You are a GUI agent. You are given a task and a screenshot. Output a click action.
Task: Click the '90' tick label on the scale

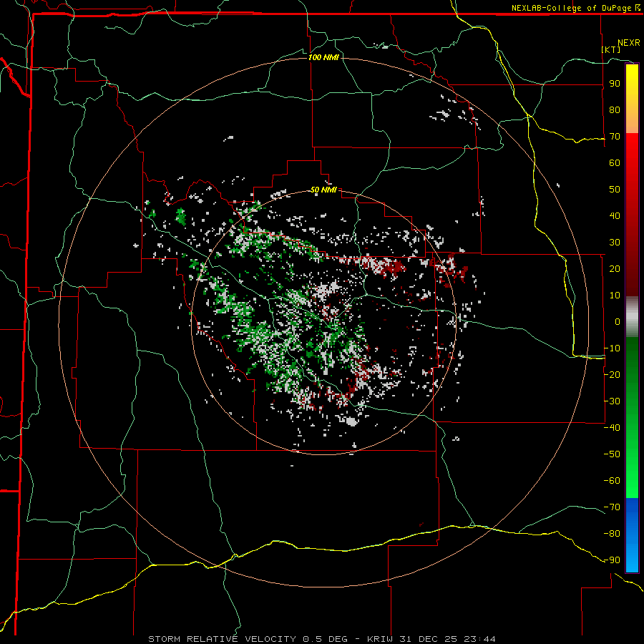615,84
